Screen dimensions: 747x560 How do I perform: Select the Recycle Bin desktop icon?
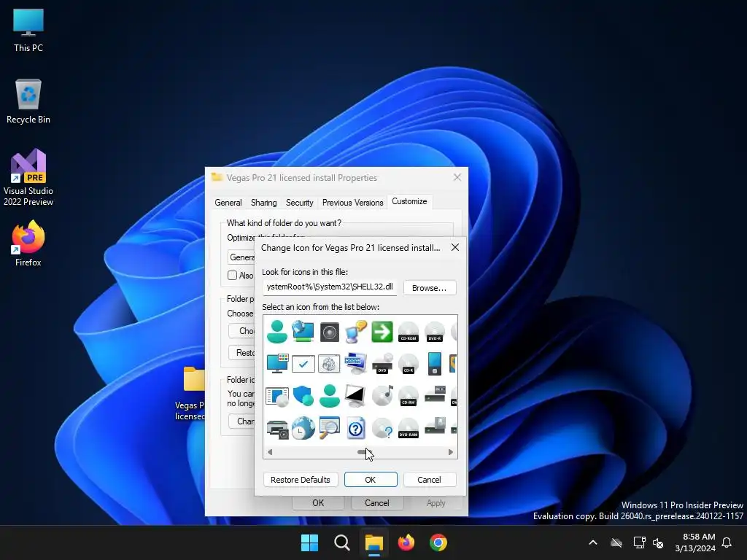[x=28, y=101]
